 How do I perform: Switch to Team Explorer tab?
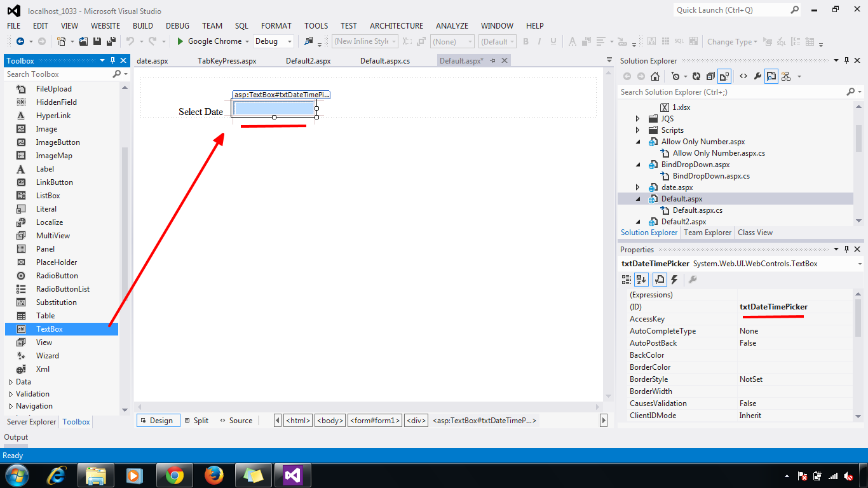tap(708, 233)
